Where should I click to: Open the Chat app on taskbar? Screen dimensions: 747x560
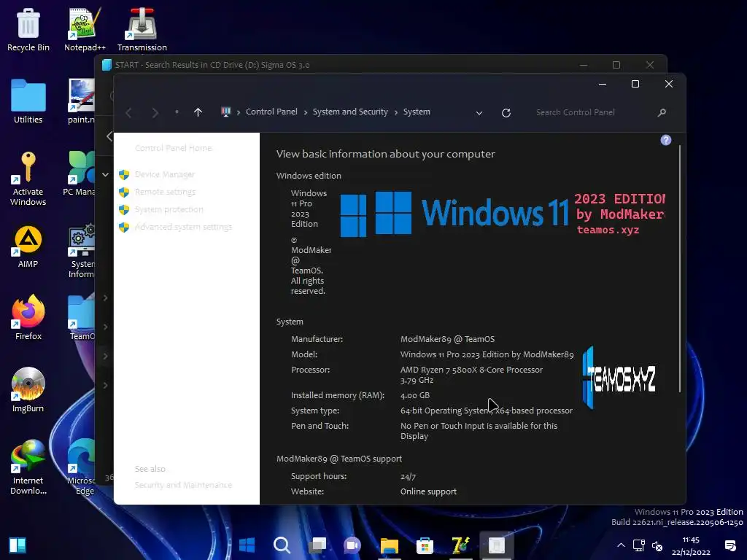tap(352, 545)
